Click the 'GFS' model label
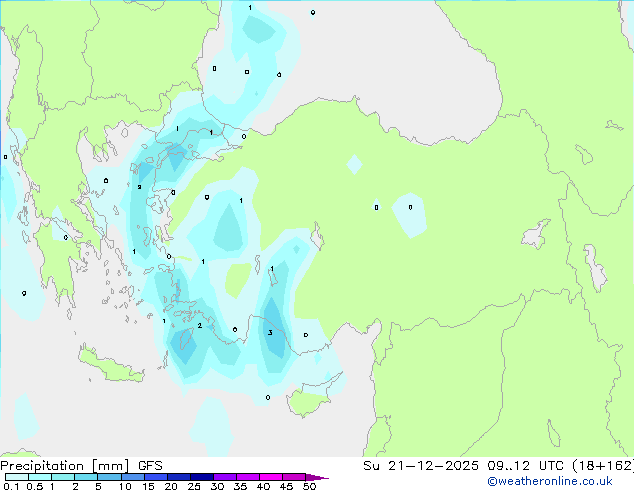 point(150,466)
